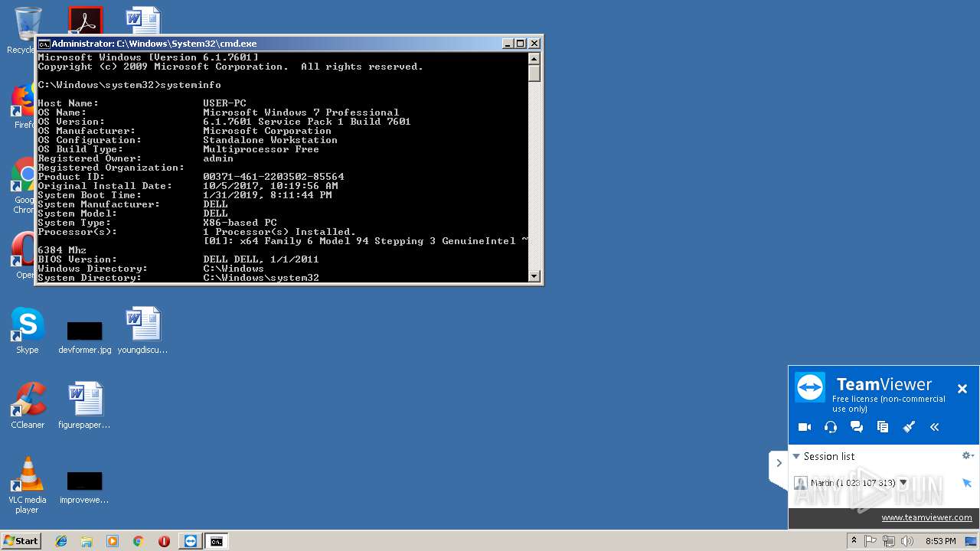Click cmd scrollbar up arrow
The width and height of the screenshot is (980, 551).
click(x=534, y=58)
